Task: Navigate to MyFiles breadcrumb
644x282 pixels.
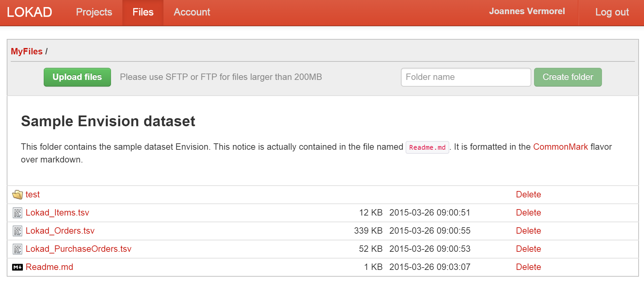Action: pyautogui.click(x=27, y=51)
